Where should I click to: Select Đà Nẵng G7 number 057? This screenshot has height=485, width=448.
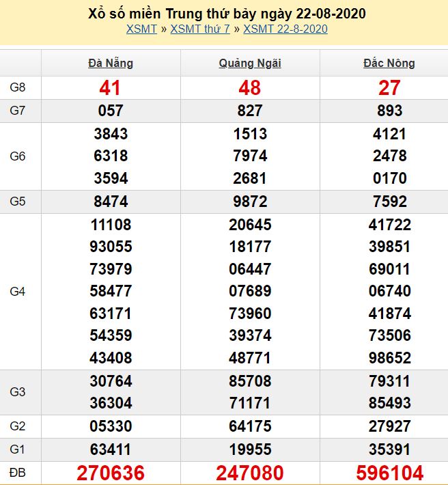pyautogui.click(x=111, y=111)
